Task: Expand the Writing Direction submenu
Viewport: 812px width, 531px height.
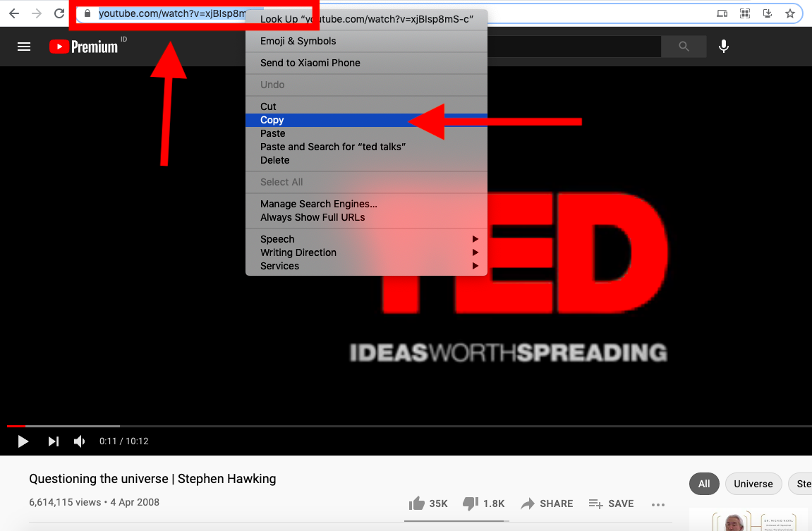Action: (x=367, y=252)
